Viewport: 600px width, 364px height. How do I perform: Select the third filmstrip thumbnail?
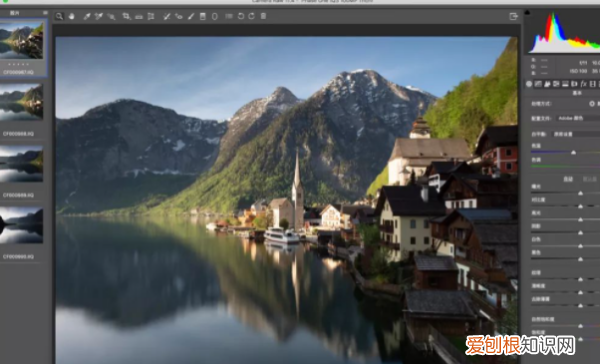pos(21,163)
